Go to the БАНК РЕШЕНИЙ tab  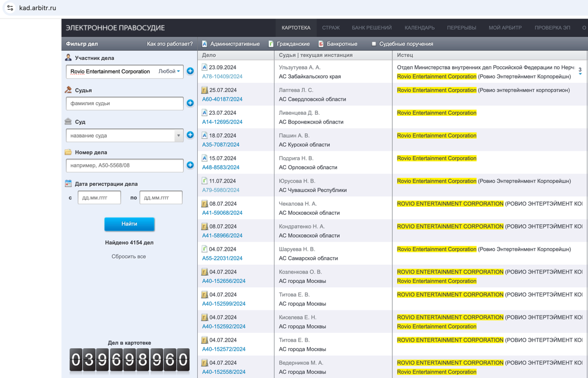pos(372,28)
